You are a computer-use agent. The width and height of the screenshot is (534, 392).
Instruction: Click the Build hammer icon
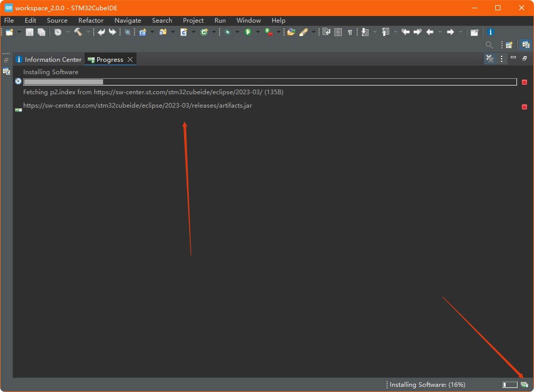(x=78, y=32)
